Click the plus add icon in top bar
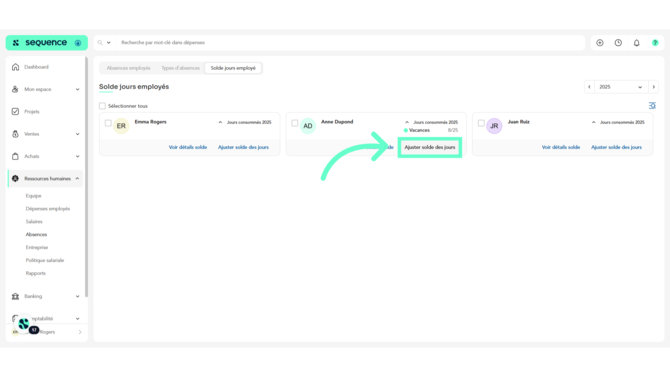Image resolution: width=670 pixels, height=377 pixels. [600, 43]
